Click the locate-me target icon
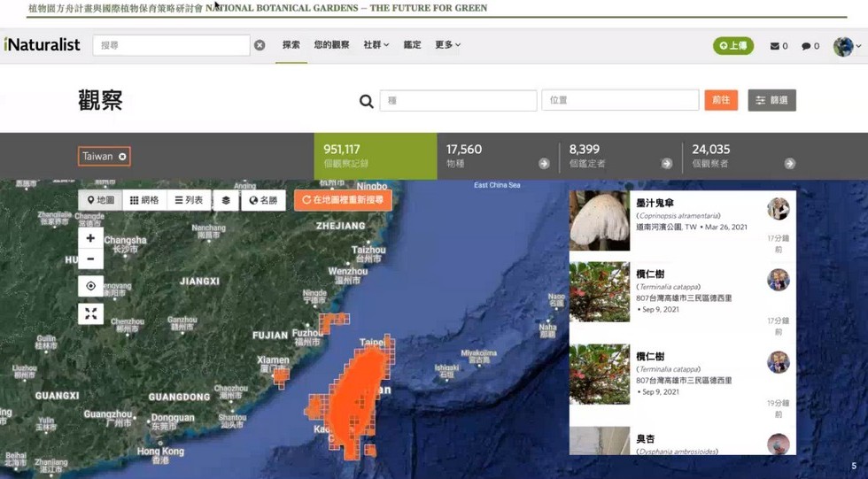The image size is (868, 479). pyautogui.click(x=90, y=286)
